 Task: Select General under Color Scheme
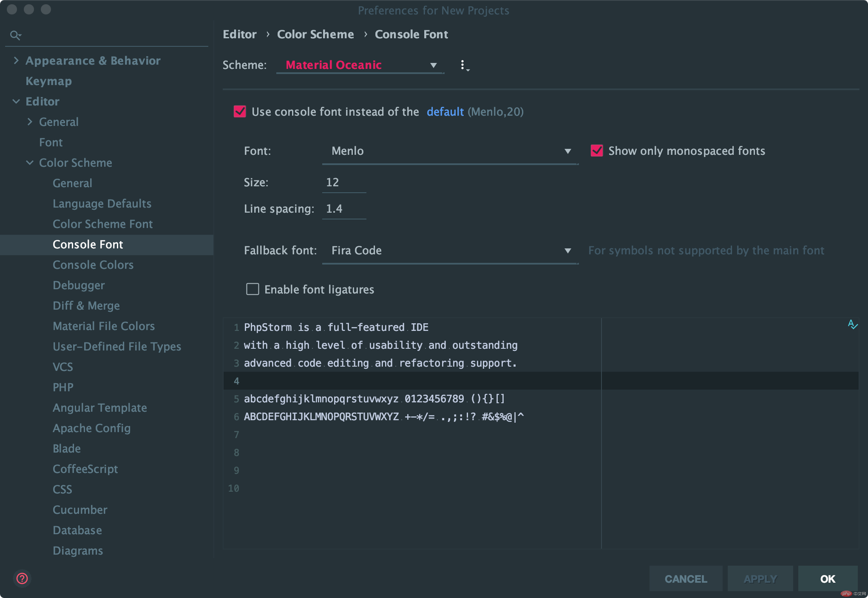[x=72, y=183]
